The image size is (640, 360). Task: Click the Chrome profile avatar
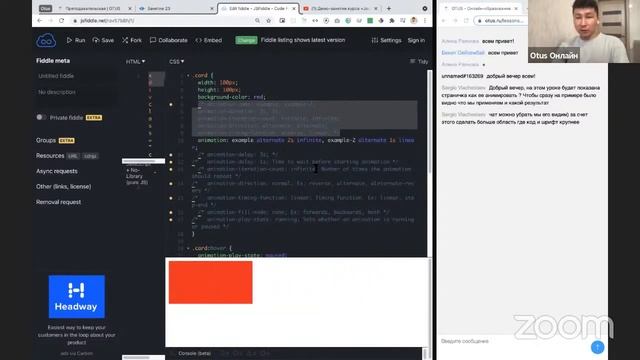(414, 20)
